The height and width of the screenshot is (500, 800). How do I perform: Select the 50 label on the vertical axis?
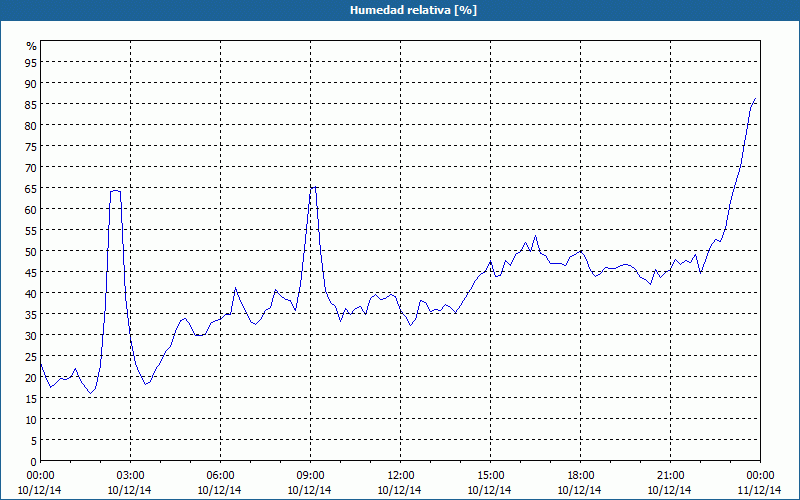click(32, 251)
